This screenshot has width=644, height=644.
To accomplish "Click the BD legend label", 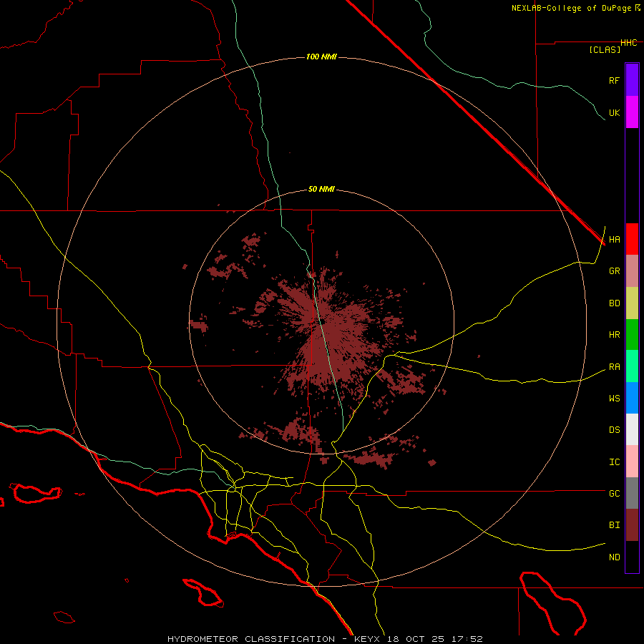I will [614, 303].
